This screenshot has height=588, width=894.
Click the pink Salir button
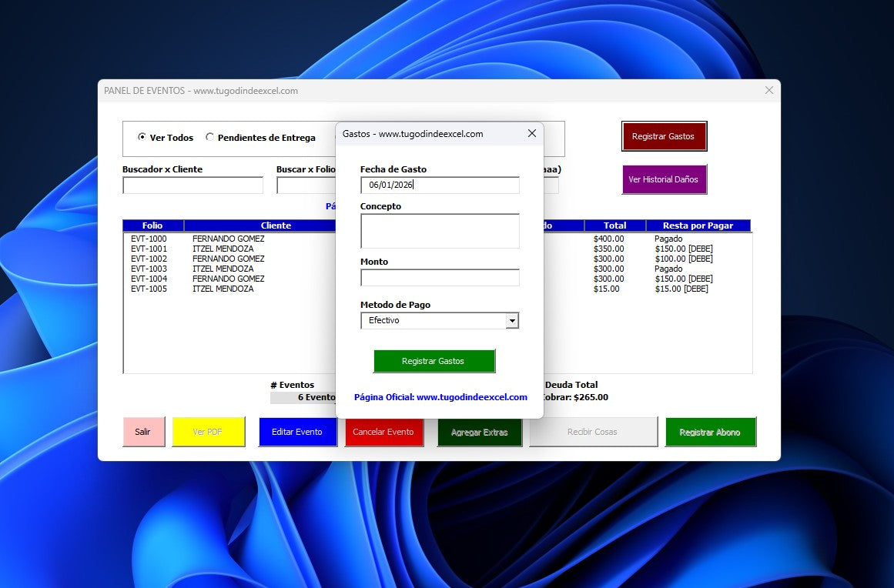point(143,432)
